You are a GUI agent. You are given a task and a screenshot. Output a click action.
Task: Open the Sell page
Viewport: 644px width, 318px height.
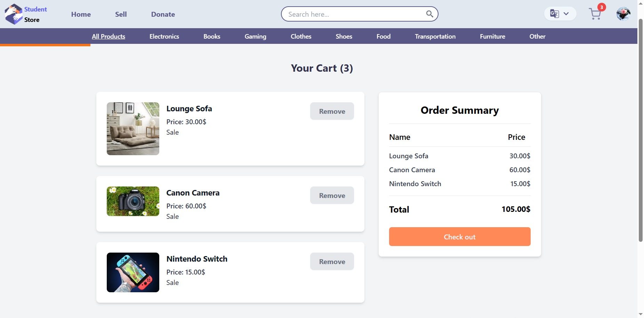point(121,14)
